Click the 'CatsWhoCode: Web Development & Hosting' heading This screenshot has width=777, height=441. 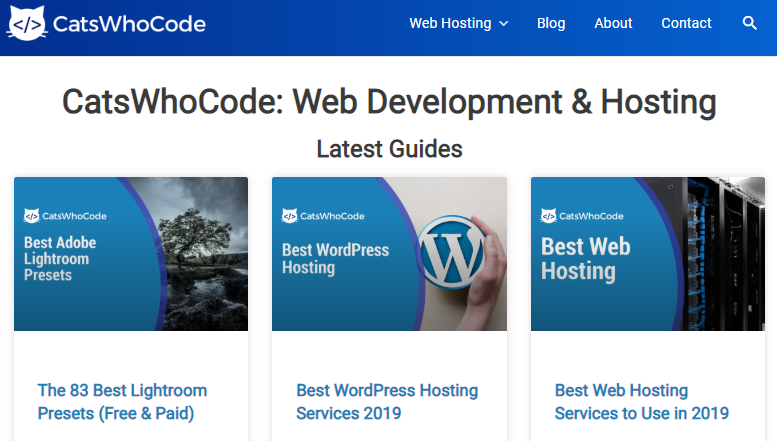point(389,102)
